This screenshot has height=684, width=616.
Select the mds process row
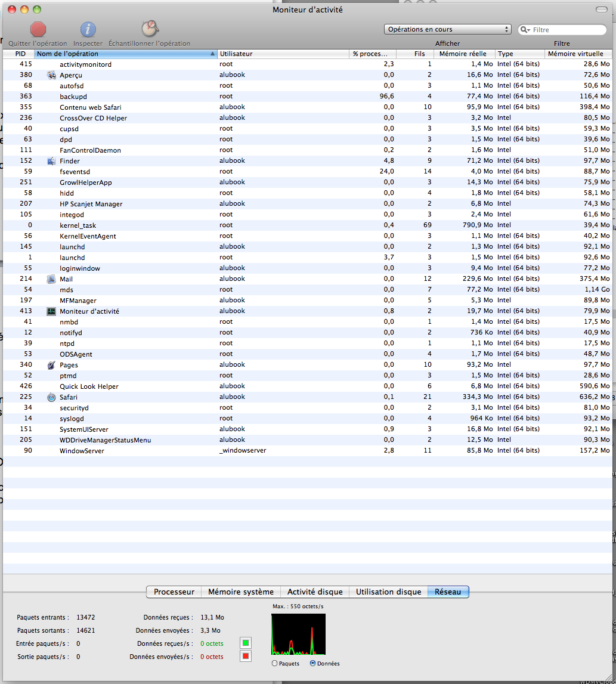308,290
